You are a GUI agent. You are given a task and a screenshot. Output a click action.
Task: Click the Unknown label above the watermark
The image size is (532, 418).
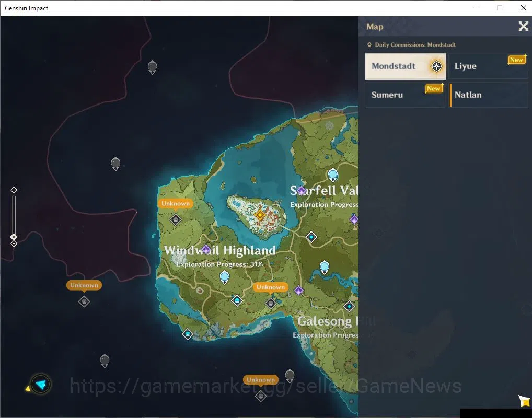pyautogui.click(x=261, y=380)
